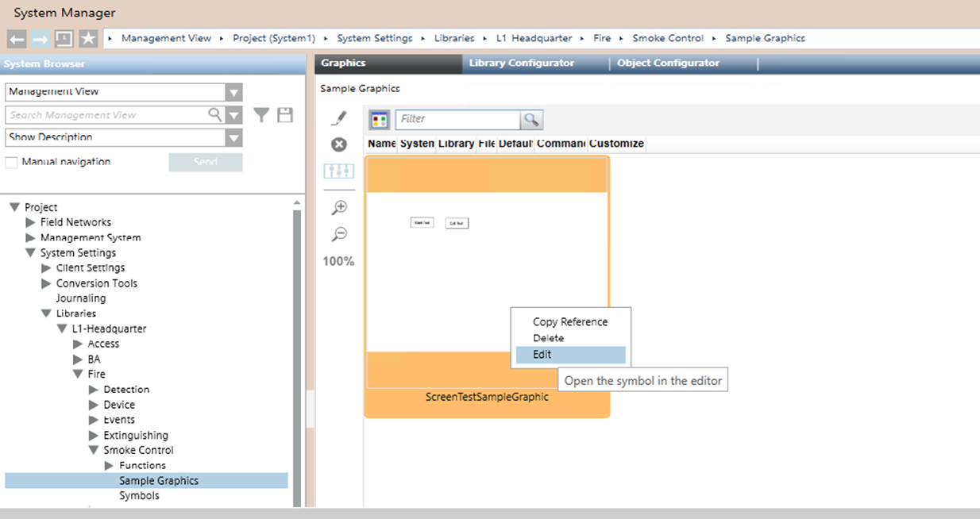Click the forward navigation arrow

(41, 39)
